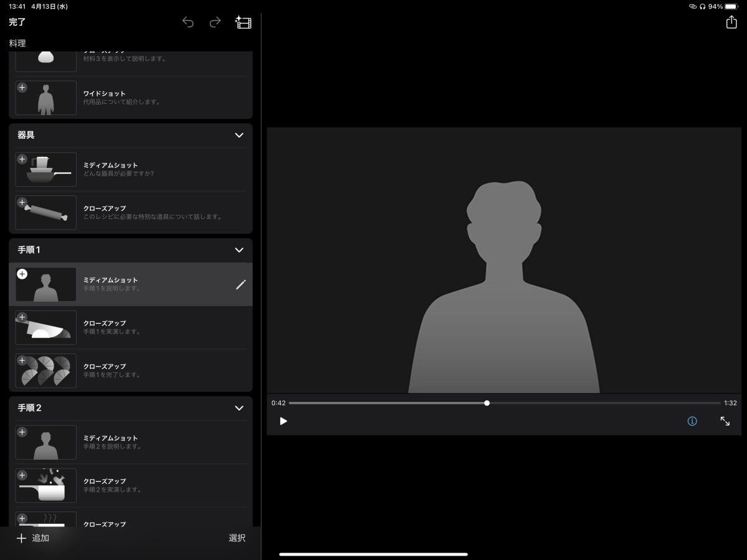Image resolution: width=747 pixels, height=560 pixels.
Task: Select the どんな器具が必要ですか? description
Action: (119, 174)
